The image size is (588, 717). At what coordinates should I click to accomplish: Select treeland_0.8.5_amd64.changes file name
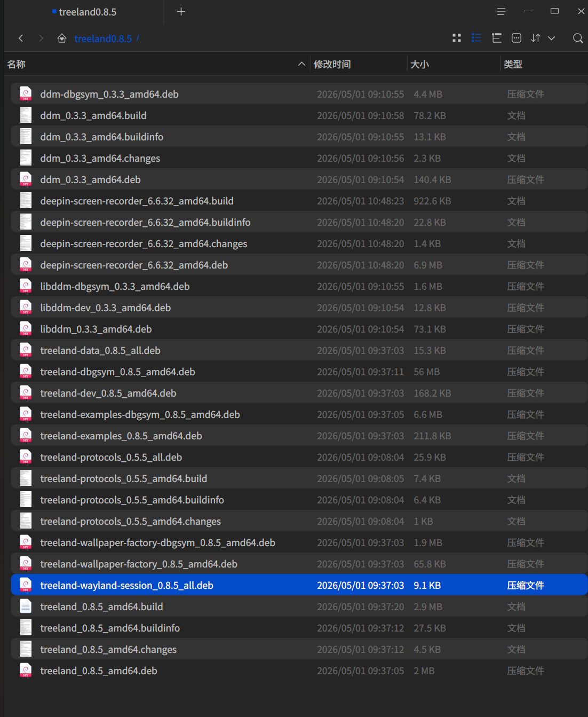click(x=108, y=649)
